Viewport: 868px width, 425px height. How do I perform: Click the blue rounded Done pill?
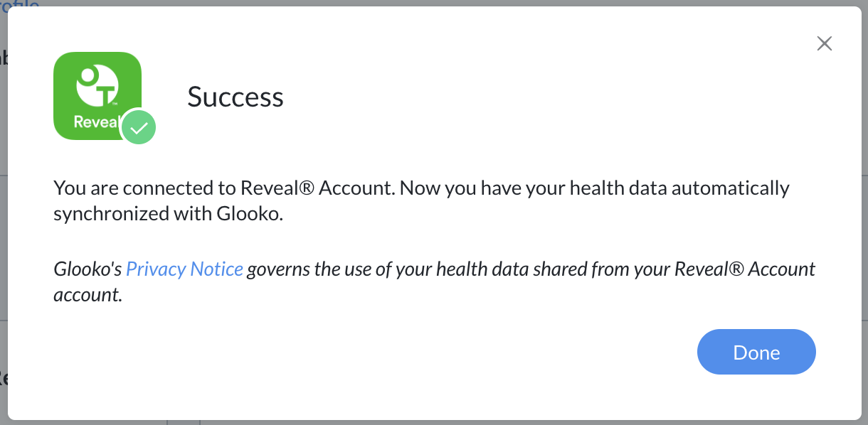tap(756, 352)
